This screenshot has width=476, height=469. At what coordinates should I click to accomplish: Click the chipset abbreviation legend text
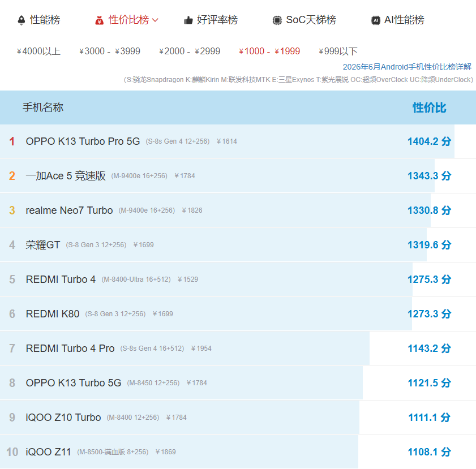click(x=298, y=80)
